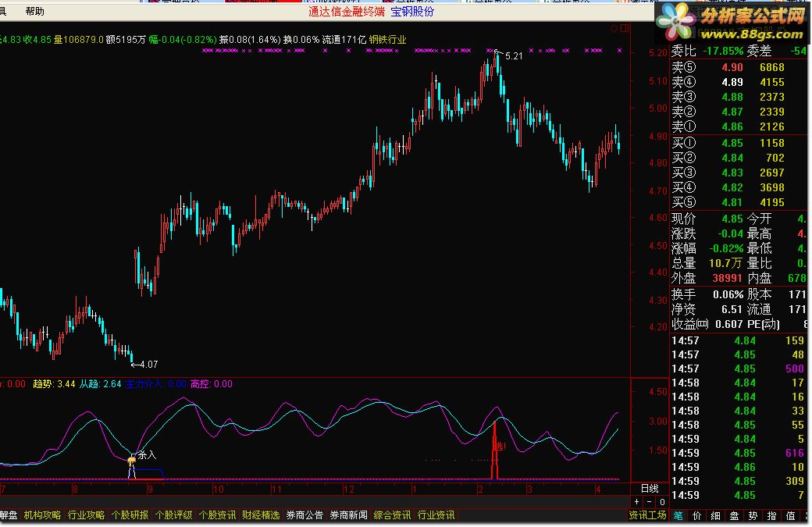Click the 趋势: 3.44 indicator value
Image resolution: width=812 pixels, height=527 pixels.
point(54,384)
